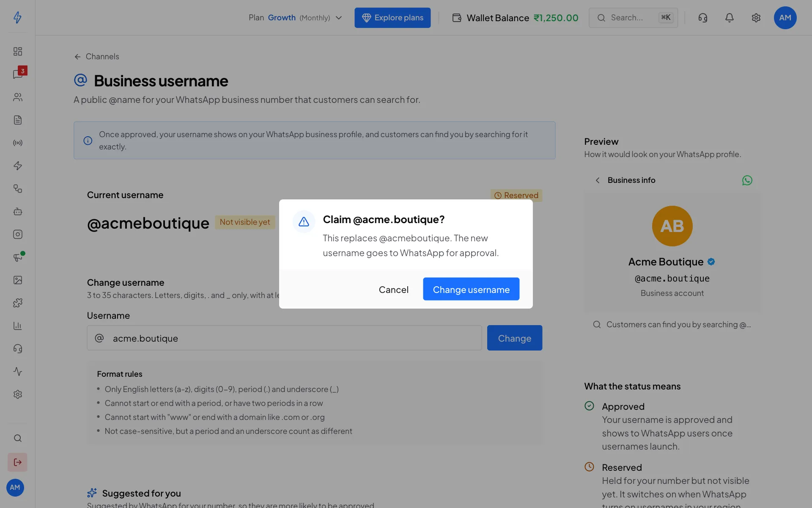Click the Username input field
Viewport: 812px width, 508px height.
coord(284,338)
